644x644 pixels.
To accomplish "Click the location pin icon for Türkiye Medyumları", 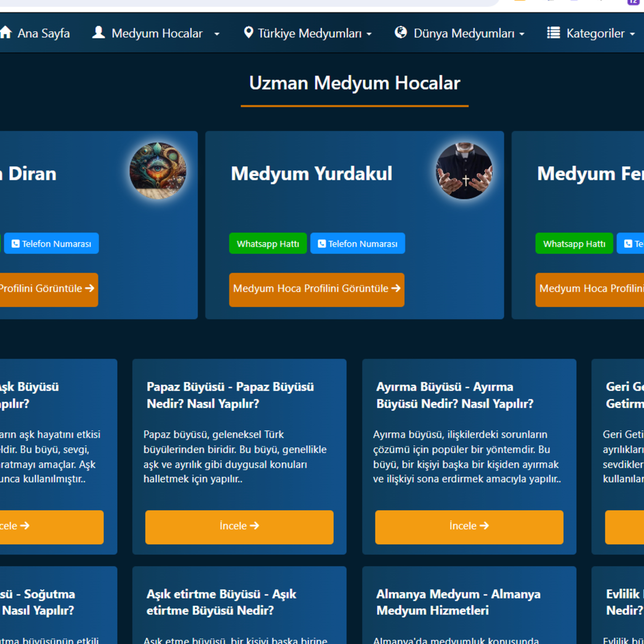I will click(248, 32).
